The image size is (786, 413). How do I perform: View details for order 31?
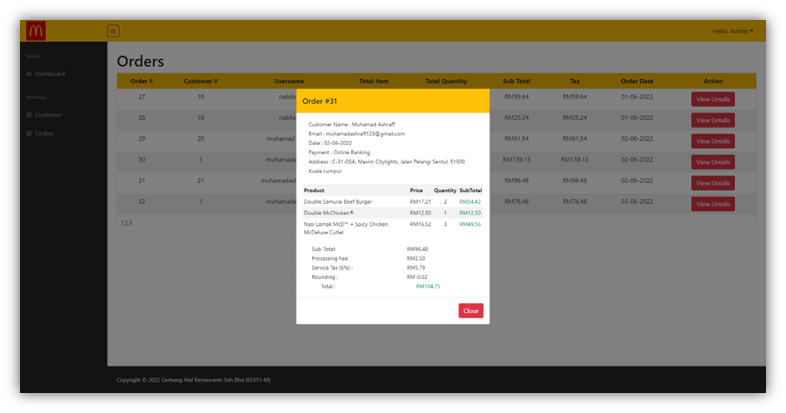(713, 183)
